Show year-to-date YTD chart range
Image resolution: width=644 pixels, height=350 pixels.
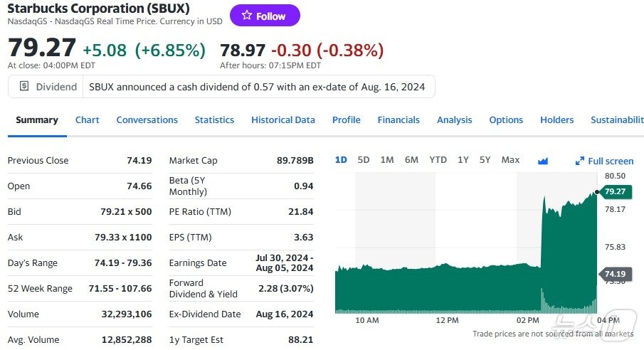[x=438, y=160]
